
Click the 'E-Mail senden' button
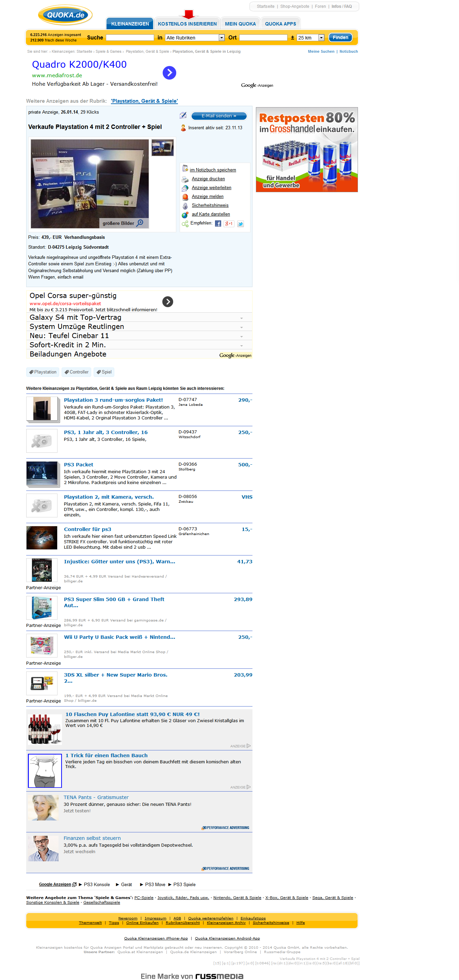coord(218,116)
